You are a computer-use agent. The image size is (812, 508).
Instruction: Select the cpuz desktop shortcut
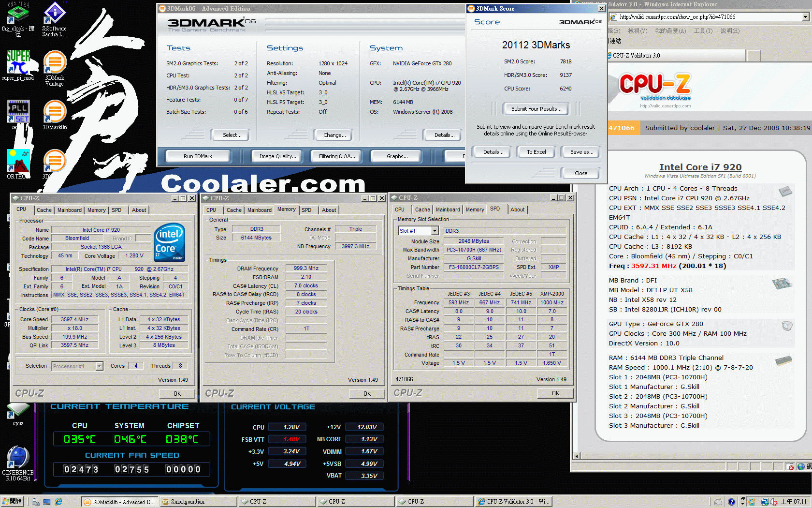tap(18, 415)
